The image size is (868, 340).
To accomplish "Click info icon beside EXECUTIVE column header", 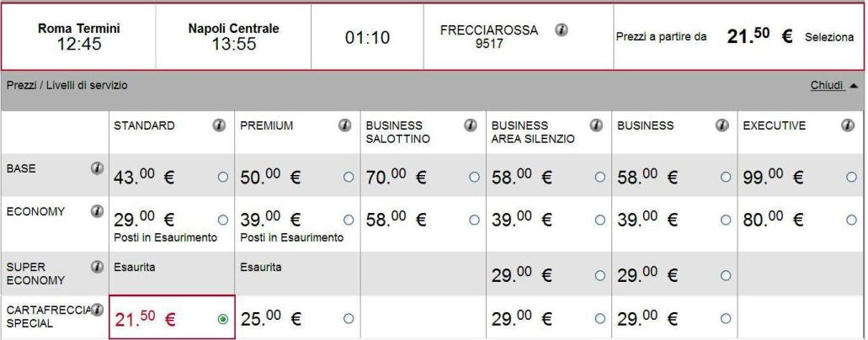I will point(848,125).
